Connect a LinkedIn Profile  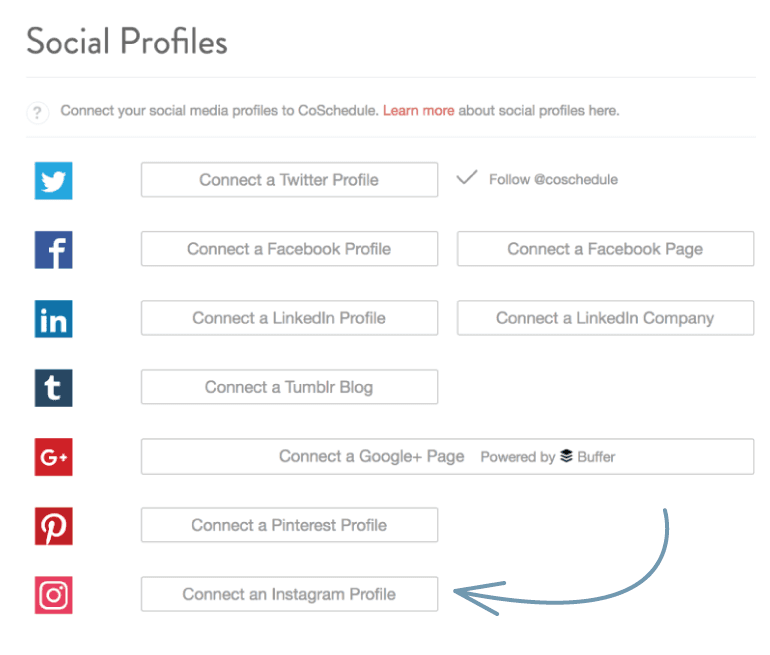tap(289, 318)
